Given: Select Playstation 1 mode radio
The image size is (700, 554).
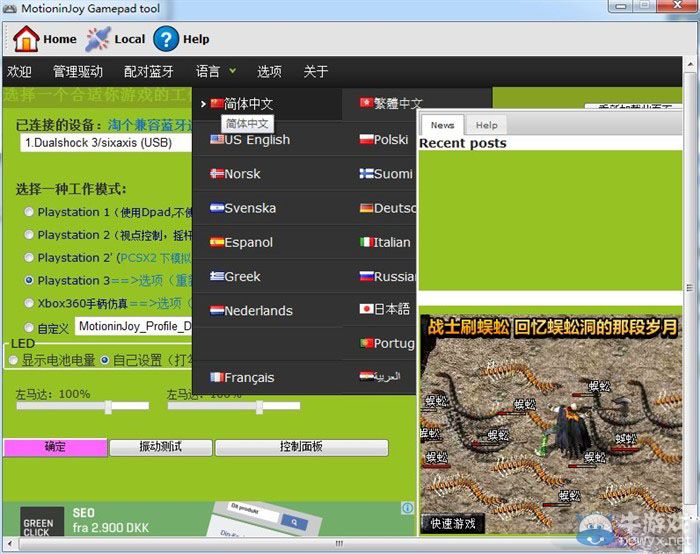Looking at the screenshot, I should point(29,212).
